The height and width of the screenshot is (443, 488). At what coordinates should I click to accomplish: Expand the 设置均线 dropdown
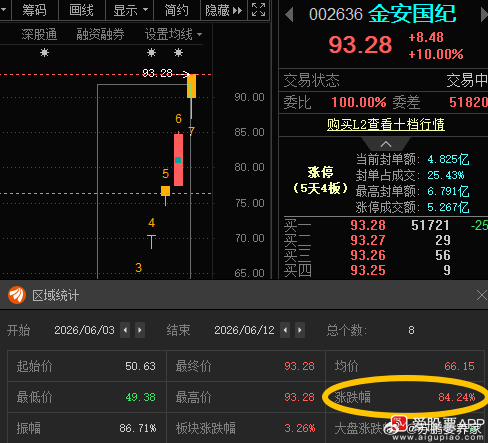tap(173, 34)
